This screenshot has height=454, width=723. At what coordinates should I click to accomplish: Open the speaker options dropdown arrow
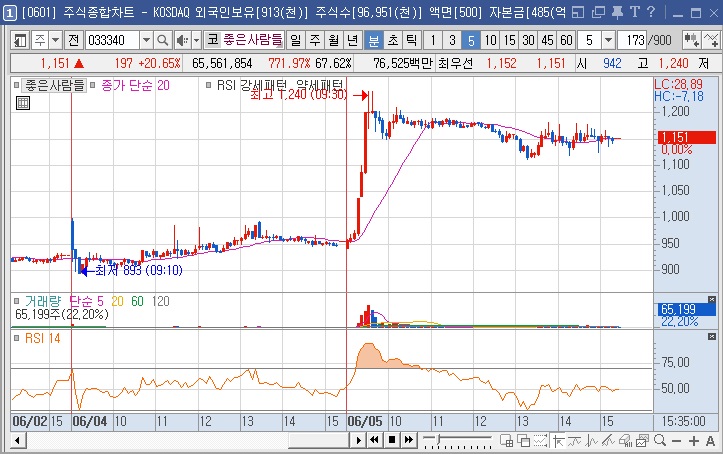pos(196,41)
